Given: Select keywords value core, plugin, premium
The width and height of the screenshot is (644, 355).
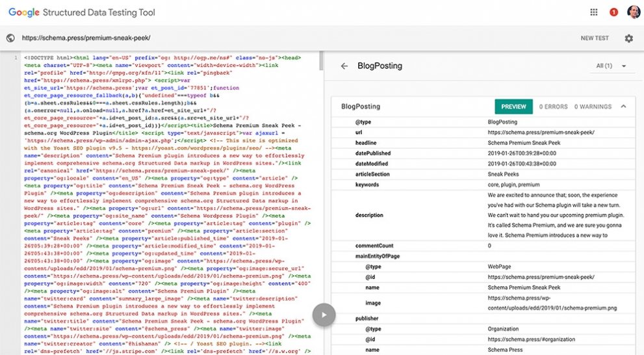Looking at the screenshot, I should pyautogui.click(x=513, y=185).
